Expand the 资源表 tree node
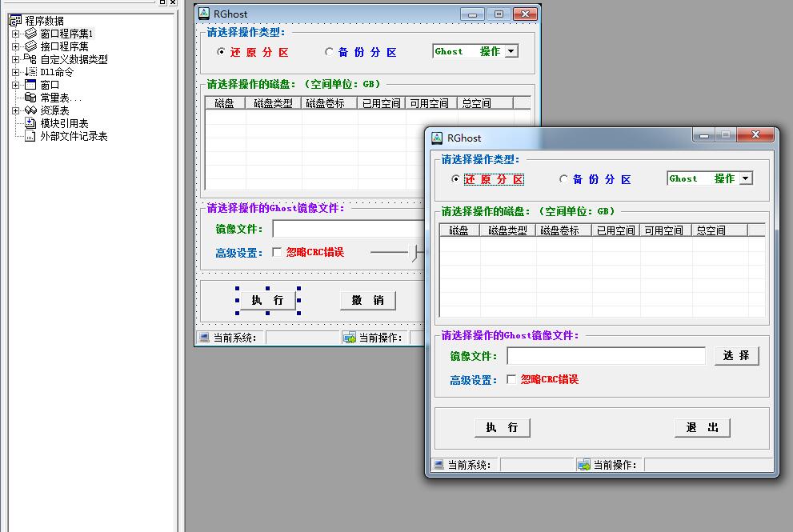This screenshot has width=793, height=532. (16, 110)
